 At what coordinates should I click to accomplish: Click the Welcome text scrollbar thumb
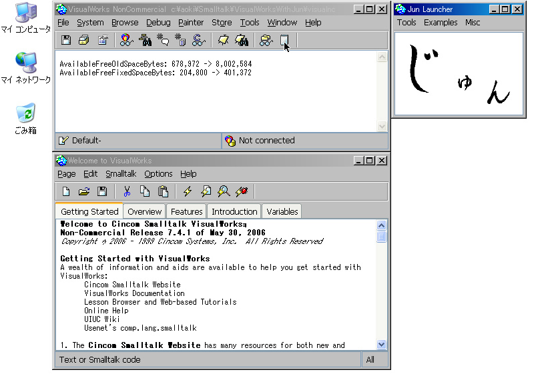click(381, 237)
